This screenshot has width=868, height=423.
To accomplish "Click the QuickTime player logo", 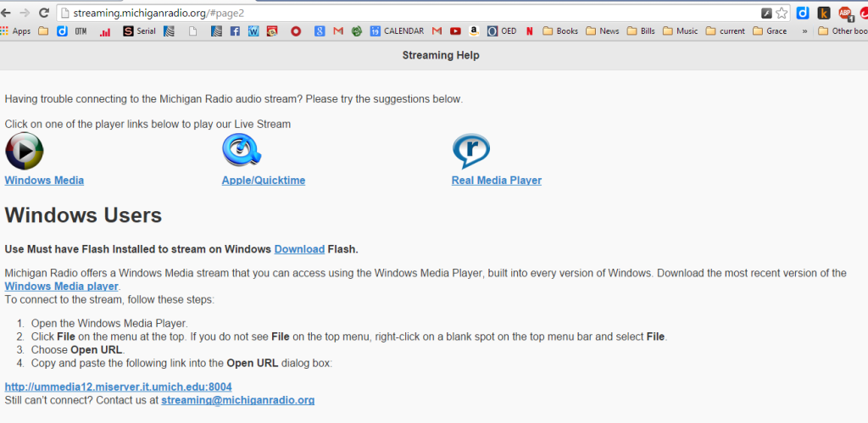I will click(242, 151).
